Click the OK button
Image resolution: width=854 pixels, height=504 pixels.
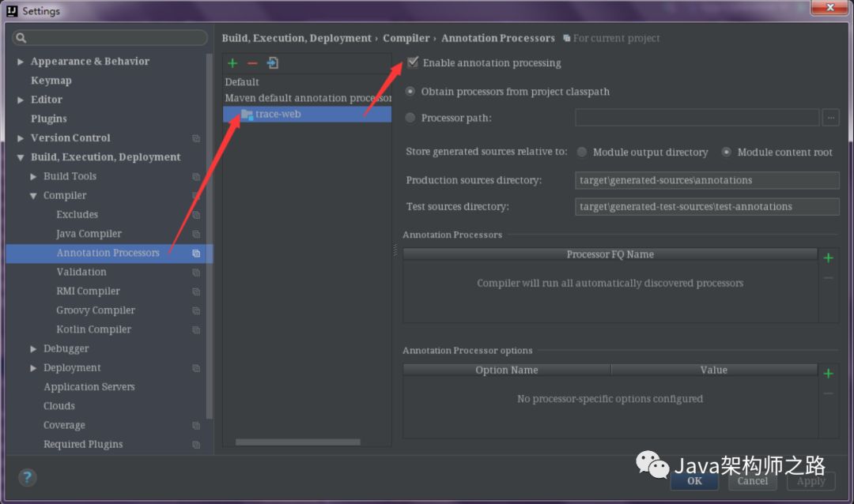[x=694, y=480]
